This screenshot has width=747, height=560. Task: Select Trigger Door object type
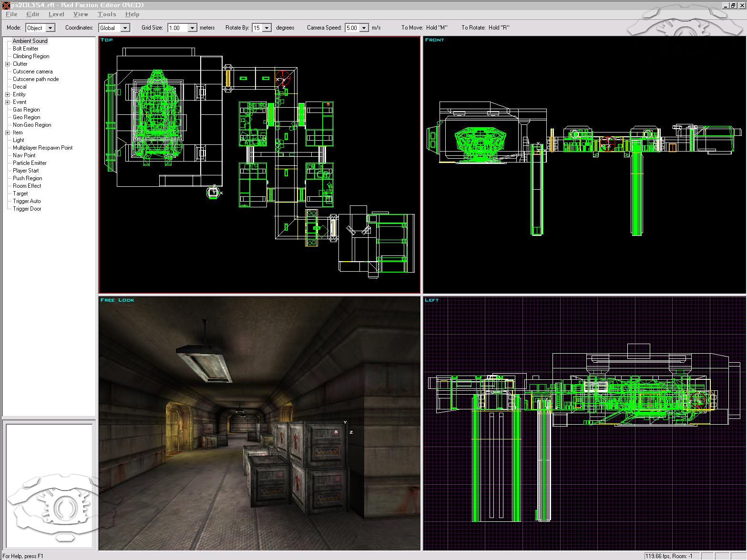coord(26,209)
